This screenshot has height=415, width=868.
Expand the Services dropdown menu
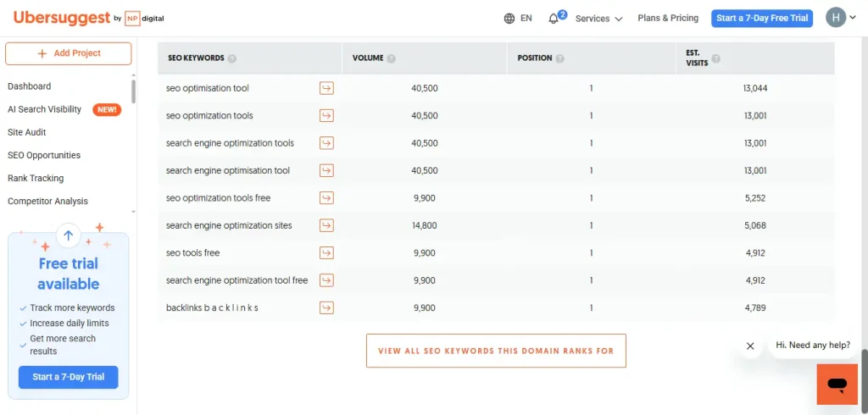coord(598,18)
